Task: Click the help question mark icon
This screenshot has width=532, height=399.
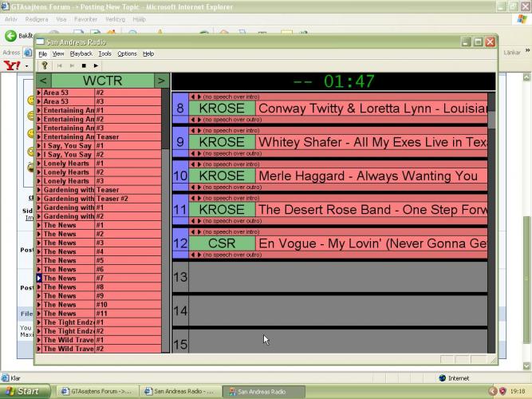Action: 45,66
